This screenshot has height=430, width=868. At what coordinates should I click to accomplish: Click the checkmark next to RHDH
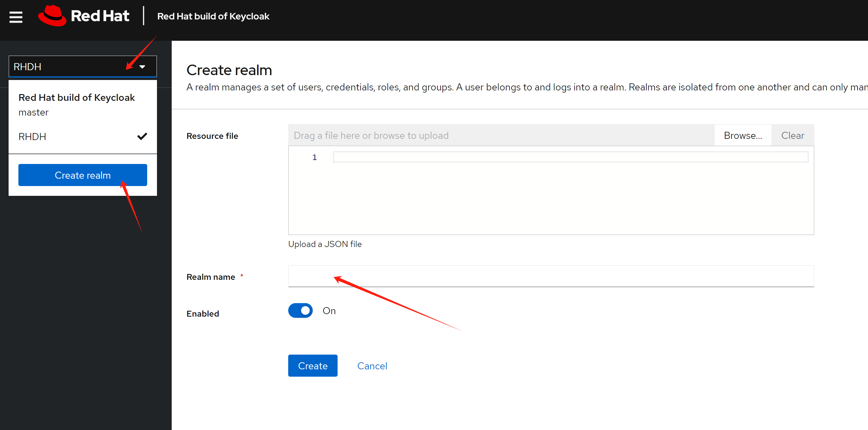(142, 136)
